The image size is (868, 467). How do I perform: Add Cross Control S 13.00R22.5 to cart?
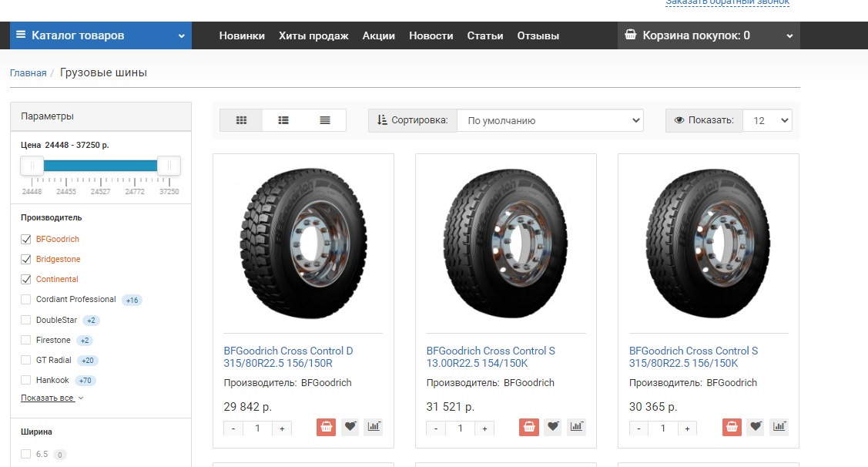tap(528, 427)
